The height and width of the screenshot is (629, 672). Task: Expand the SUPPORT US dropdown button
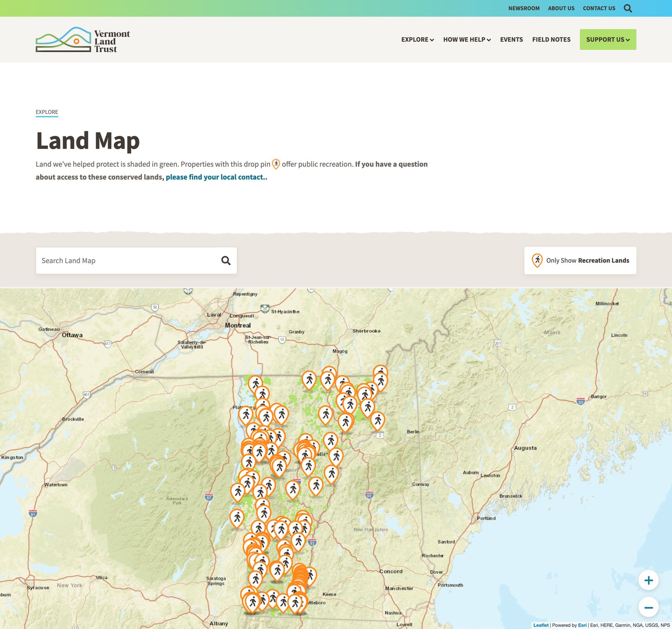tap(608, 39)
